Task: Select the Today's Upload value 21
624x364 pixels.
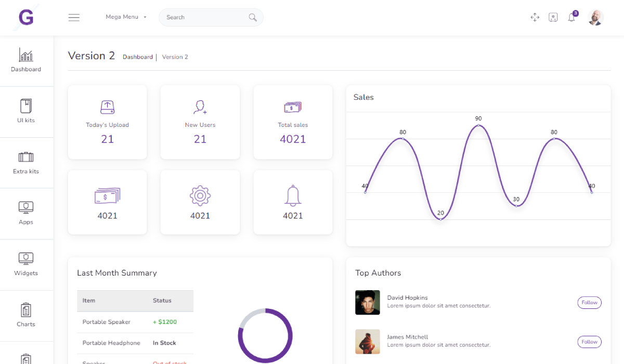Action: click(x=107, y=139)
